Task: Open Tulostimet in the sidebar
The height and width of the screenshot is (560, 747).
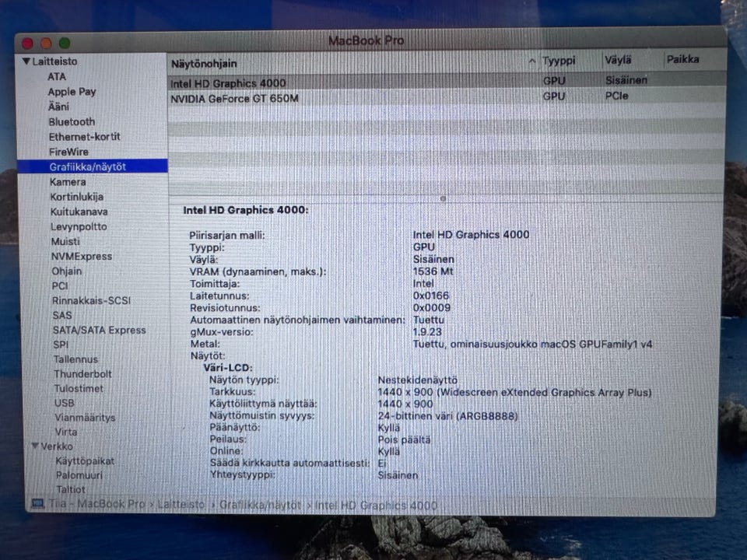Action: [79, 388]
